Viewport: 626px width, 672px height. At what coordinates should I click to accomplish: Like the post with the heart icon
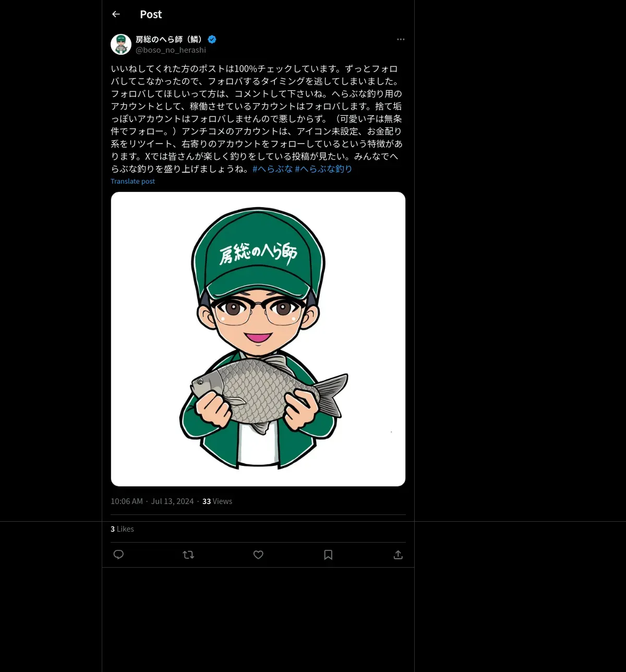[258, 555]
